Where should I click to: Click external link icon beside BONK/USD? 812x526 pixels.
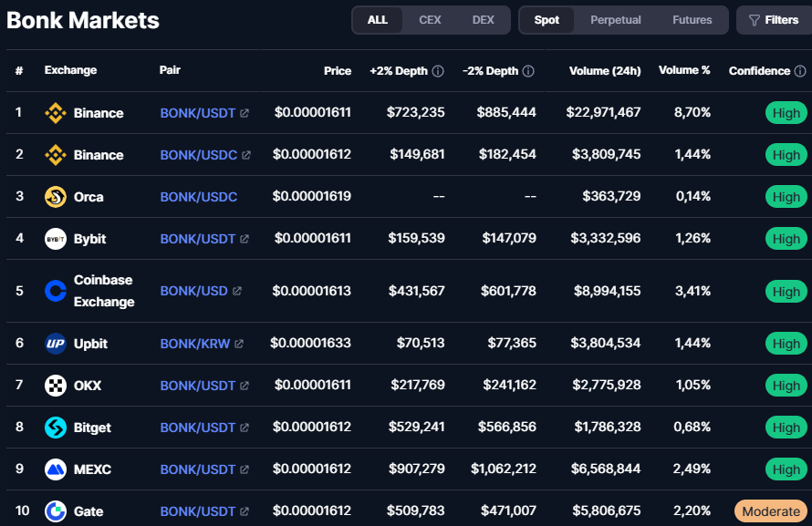coord(237,291)
